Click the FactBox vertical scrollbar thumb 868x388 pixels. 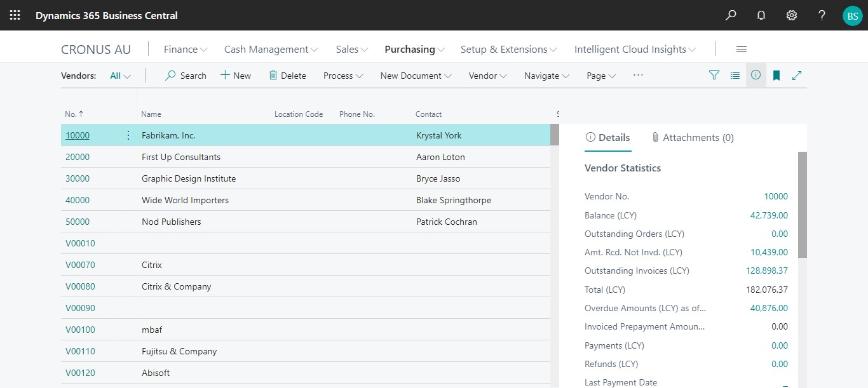point(802,203)
